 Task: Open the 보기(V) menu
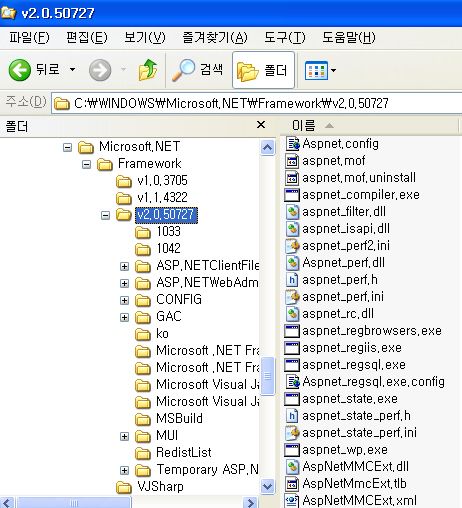[x=145, y=37]
